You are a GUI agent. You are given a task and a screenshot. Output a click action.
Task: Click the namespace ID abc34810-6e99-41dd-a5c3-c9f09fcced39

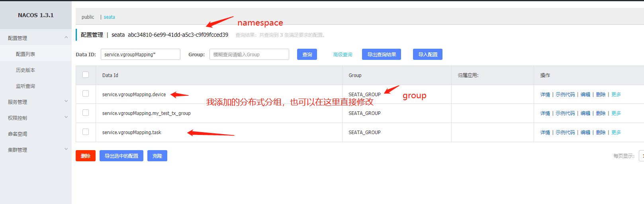(178, 35)
